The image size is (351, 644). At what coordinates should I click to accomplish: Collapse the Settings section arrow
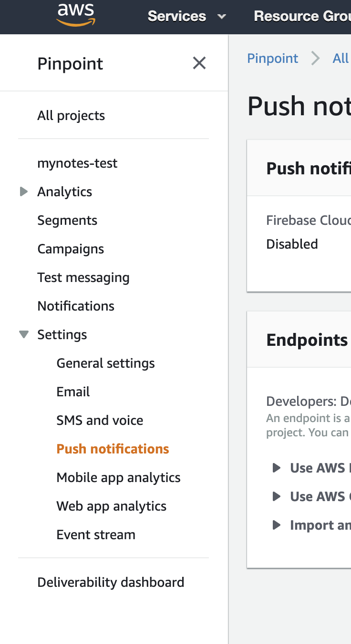(23, 334)
